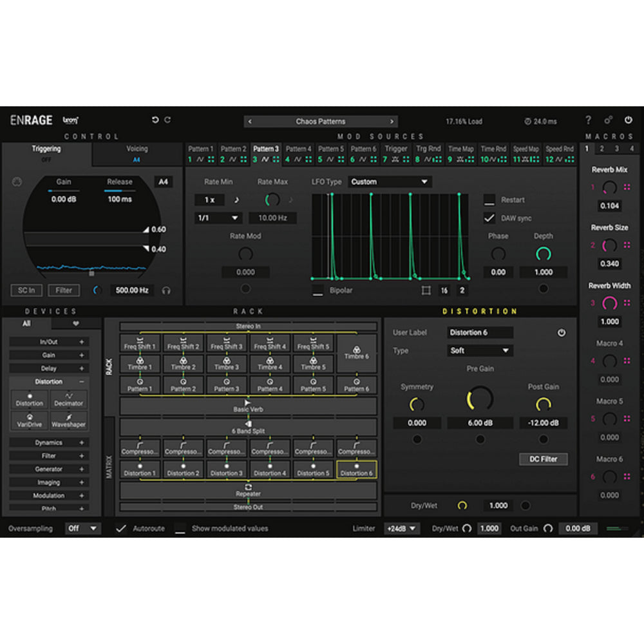Select the Decimator device icon
Image resolution: width=644 pixels, height=644 pixels.
69,399
